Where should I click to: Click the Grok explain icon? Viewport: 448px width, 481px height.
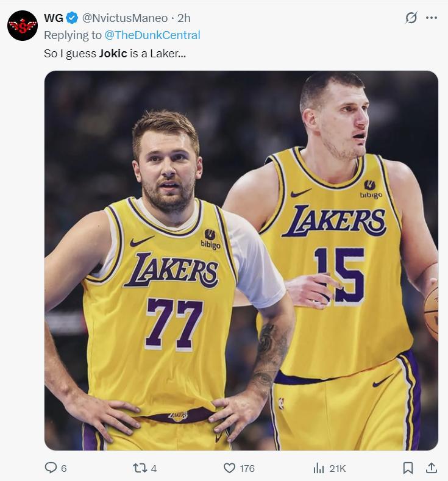pyautogui.click(x=411, y=18)
